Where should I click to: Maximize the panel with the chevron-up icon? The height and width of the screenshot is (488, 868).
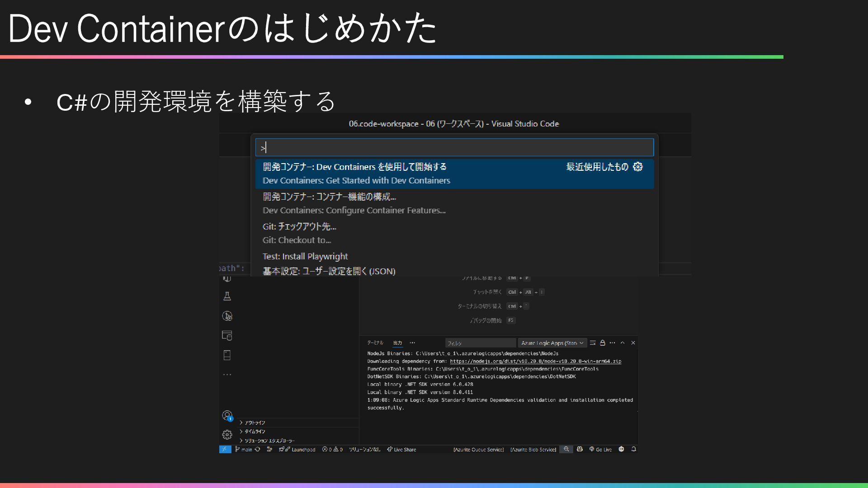click(x=623, y=343)
